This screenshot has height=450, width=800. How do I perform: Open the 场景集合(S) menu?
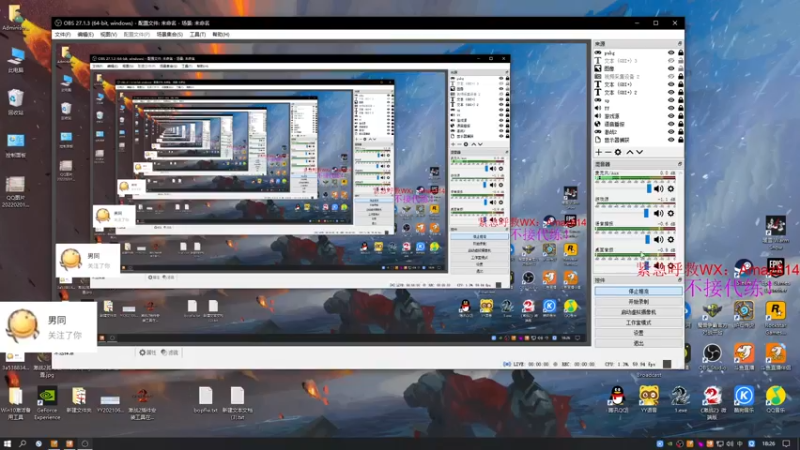[169, 34]
